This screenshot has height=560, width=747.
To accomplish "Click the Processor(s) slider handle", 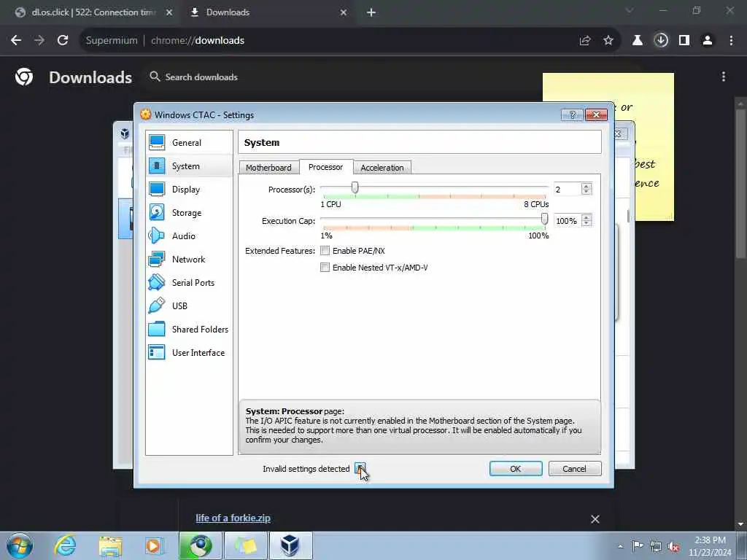I will (355, 187).
